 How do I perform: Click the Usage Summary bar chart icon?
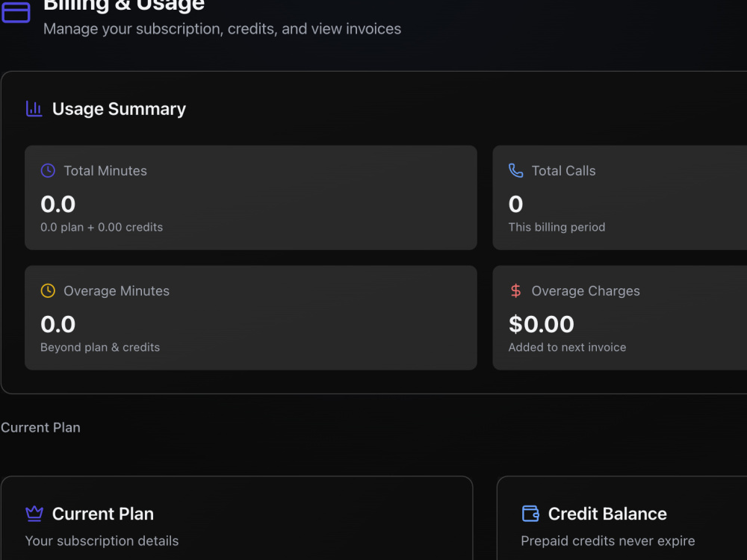34,108
